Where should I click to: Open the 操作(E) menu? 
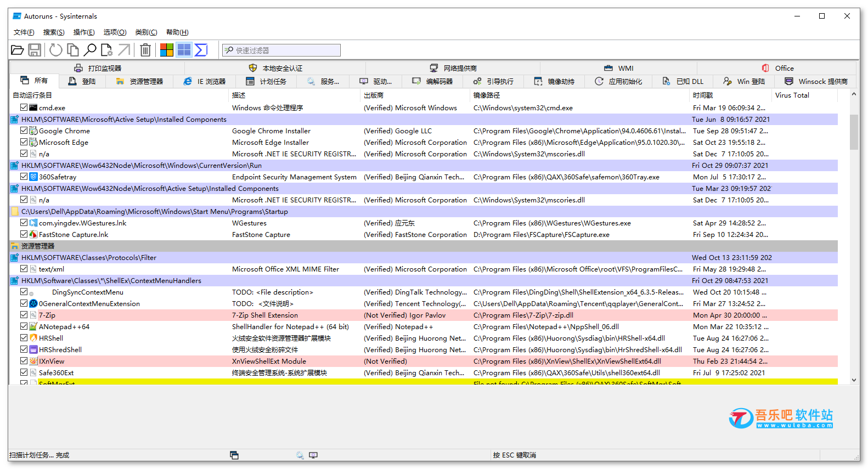click(x=84, y=32)
